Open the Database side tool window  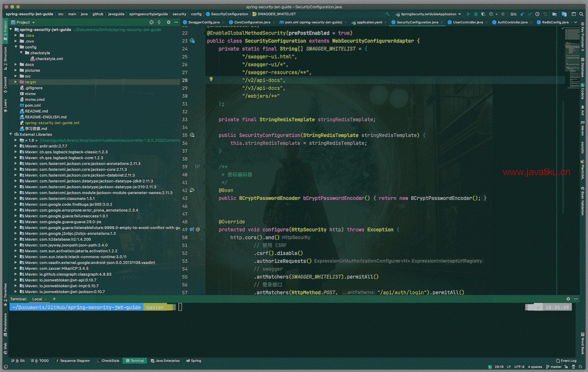click(x=583, y=68)
